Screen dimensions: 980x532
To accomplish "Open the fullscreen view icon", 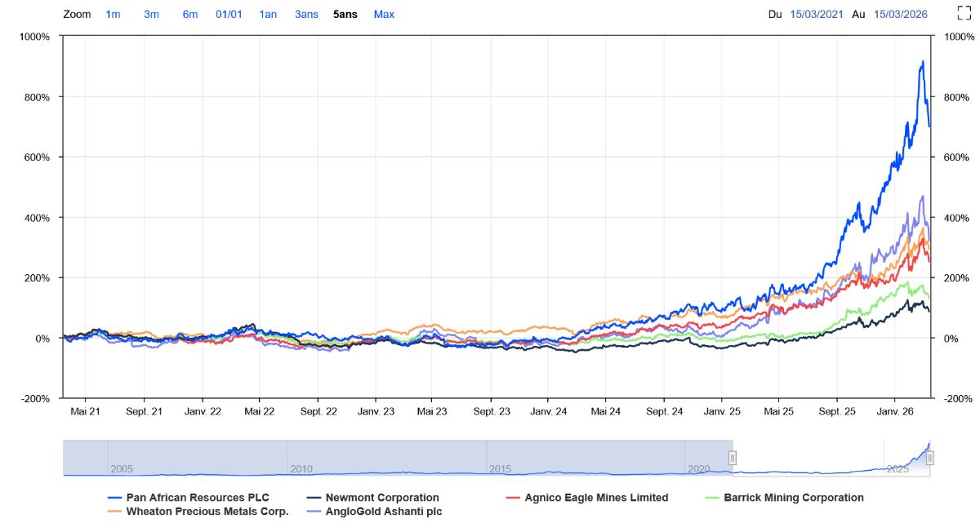I will point(964,12).
